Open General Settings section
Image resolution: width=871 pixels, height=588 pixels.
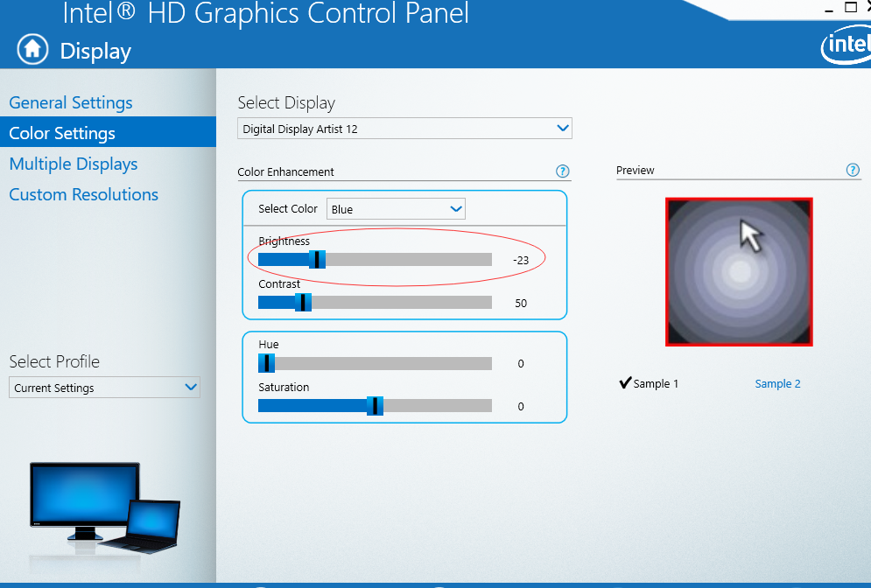click(x=71, y=102)
